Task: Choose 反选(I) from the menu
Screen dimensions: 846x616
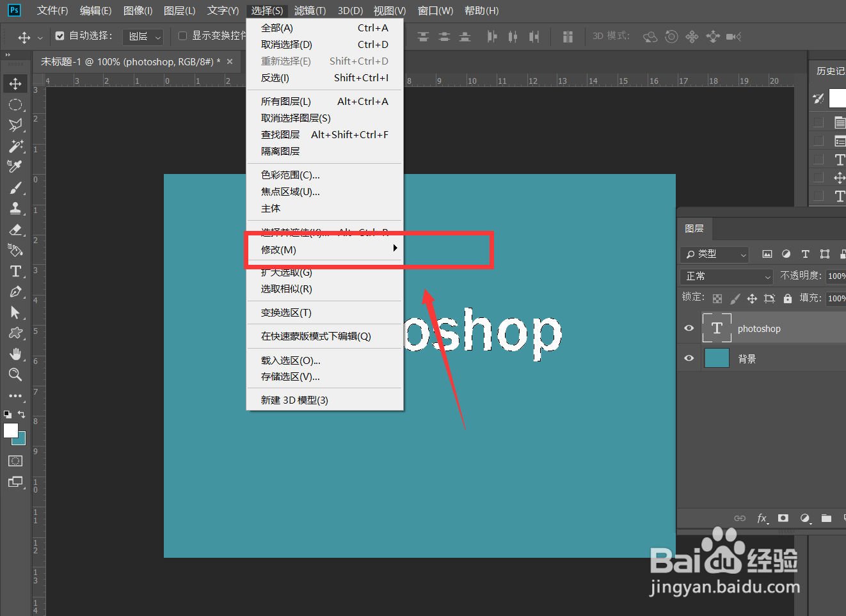Action: [x=325, y=78]
